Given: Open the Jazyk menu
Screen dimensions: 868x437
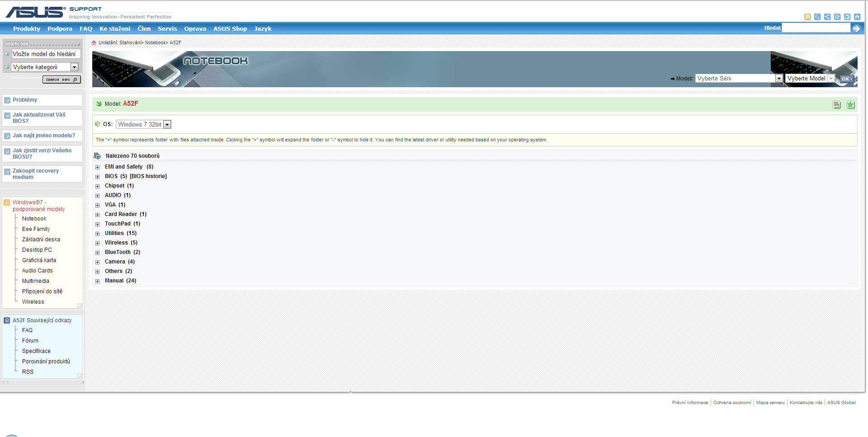Looking at the screenshot, I should (x=263, y=28).
